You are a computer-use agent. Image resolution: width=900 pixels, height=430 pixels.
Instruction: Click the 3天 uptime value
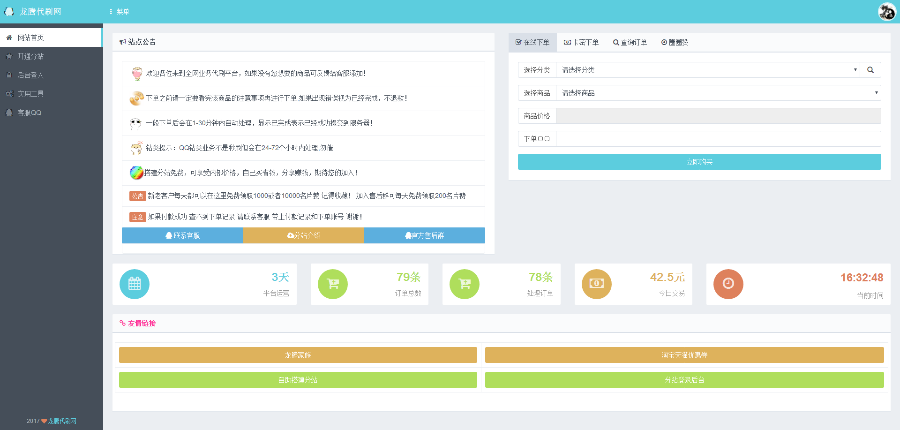[x=280, y=277]
